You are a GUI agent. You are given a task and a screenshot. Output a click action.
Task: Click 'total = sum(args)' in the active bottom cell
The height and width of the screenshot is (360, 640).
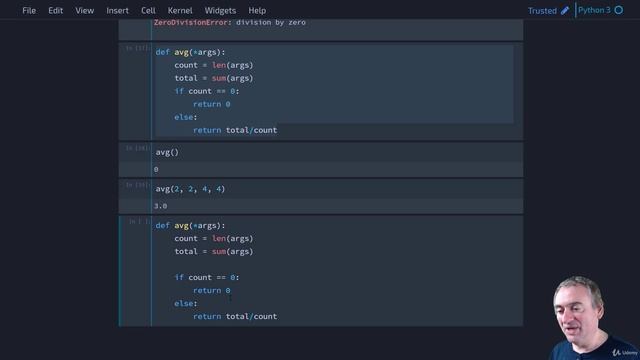[x=214, y=251]
